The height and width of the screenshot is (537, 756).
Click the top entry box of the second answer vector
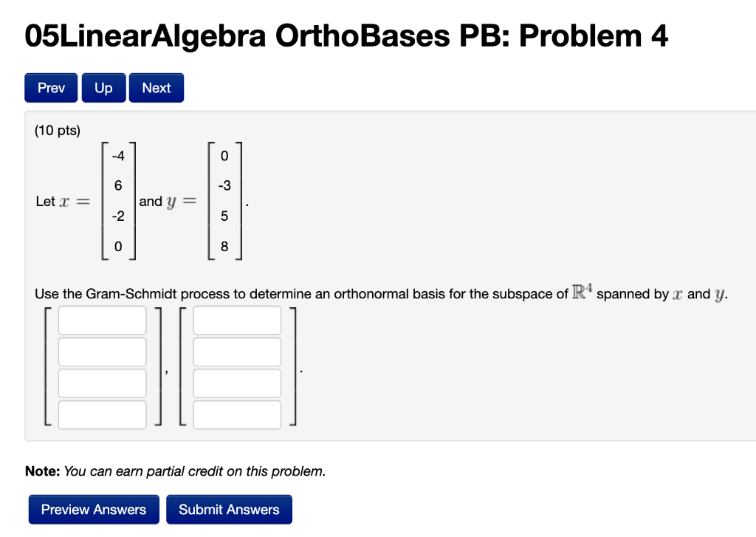pos(236,320)
